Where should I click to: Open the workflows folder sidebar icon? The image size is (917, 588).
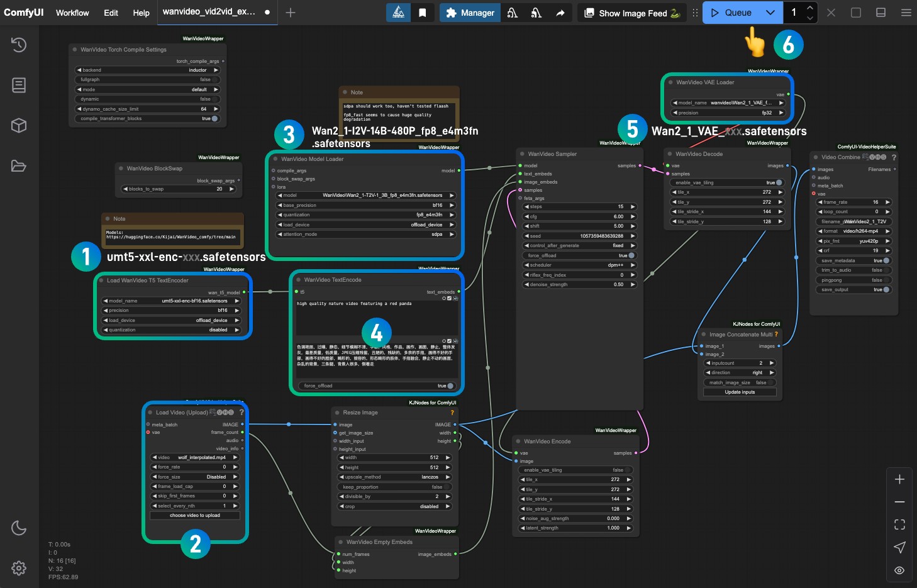coord(19,165)
